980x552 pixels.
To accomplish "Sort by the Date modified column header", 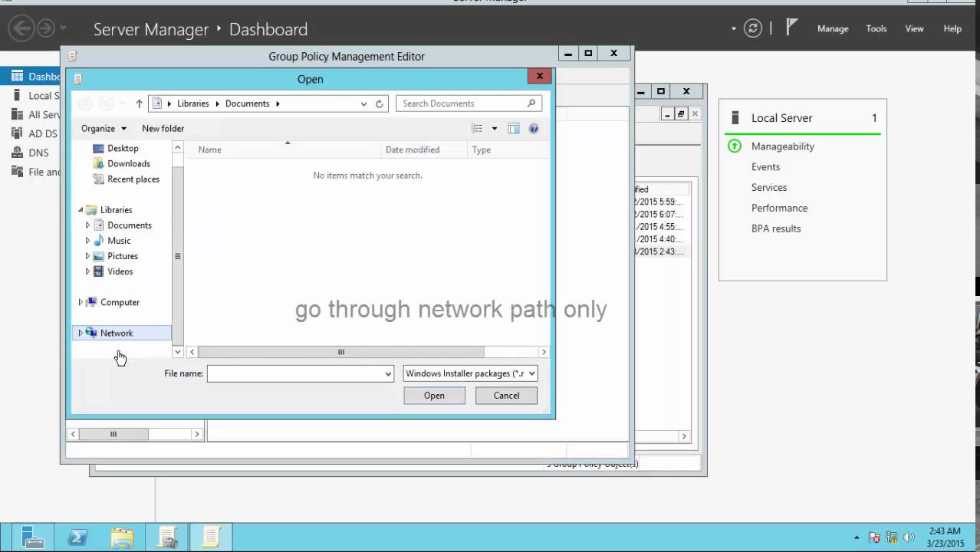I will coord(424,149).
